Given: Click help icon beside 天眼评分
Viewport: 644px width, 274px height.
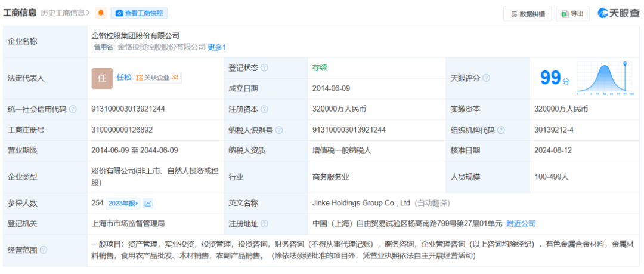Looking at the screenshot, I should (487, 78).
